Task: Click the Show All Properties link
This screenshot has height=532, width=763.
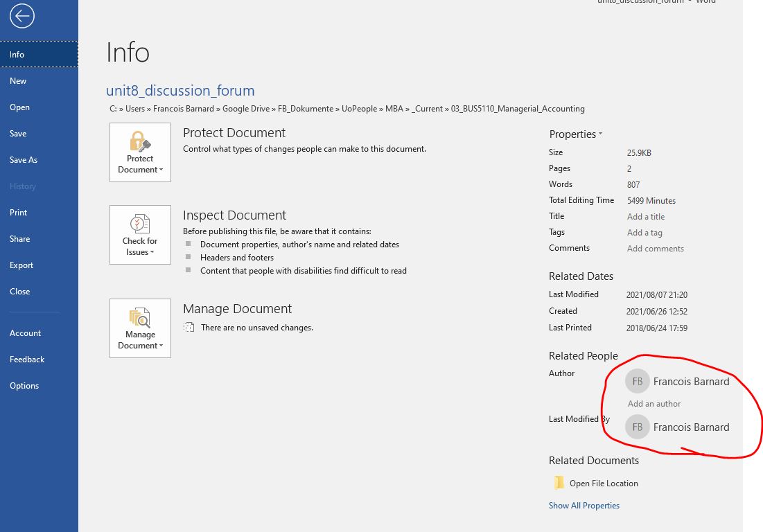Action: [x=584, y=505]
